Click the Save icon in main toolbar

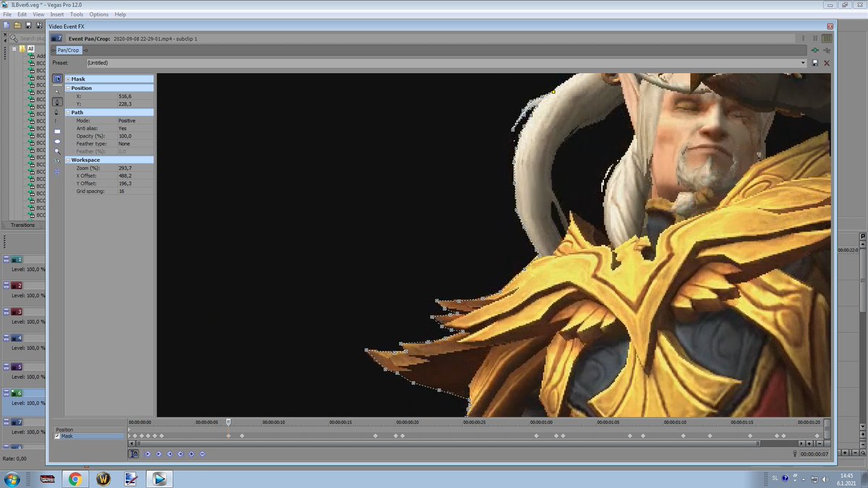28,25
